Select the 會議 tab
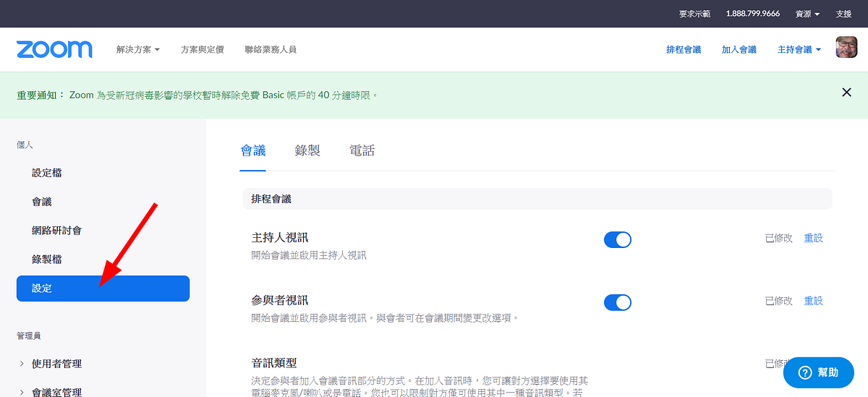868x397 pixels. pos(253,150)
